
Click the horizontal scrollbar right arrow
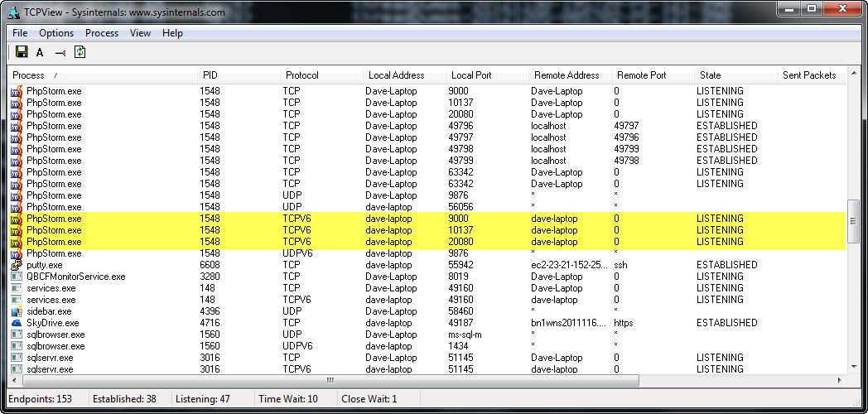pos(839,380)
